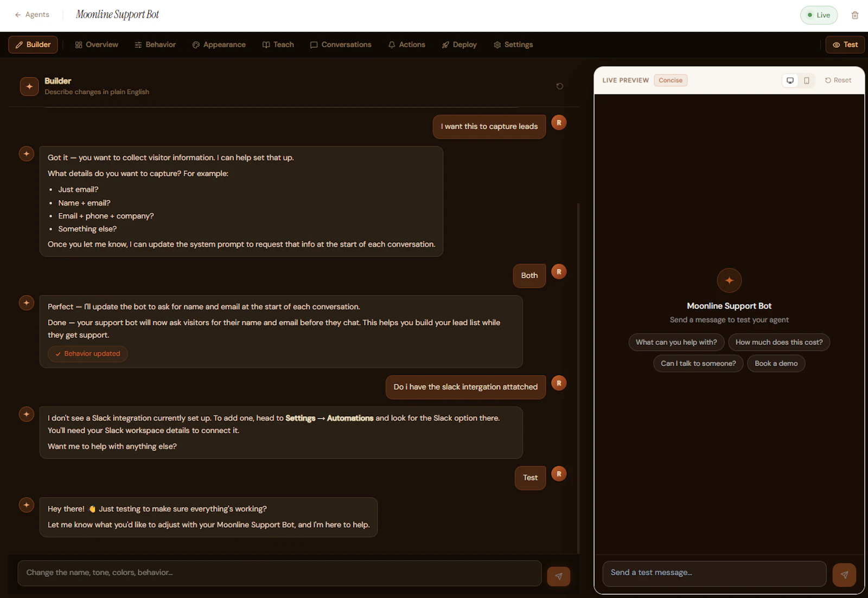Open the Conversations tab
The width and height of the screenshot is (868, 598).
[x=341, y=44]
